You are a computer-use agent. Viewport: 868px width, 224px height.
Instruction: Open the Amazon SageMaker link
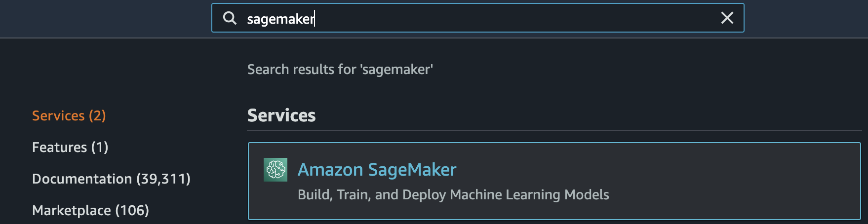377,170
